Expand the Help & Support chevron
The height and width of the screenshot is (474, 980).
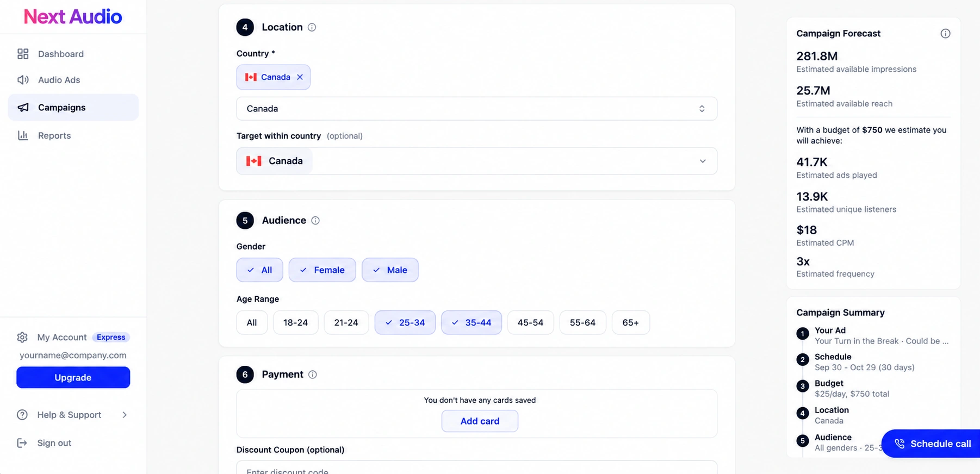(x=125, y=415)
